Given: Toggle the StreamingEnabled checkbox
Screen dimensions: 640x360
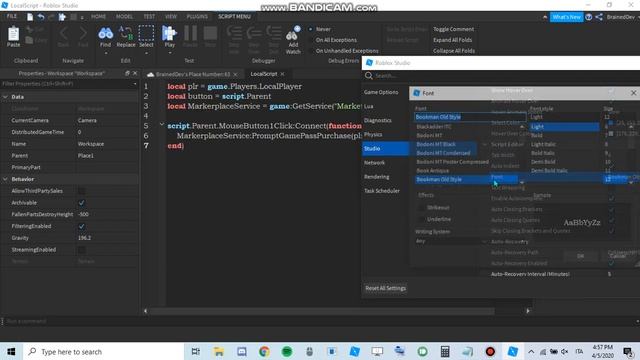Looking at the screenshot, I should click(x=82, y=249).
